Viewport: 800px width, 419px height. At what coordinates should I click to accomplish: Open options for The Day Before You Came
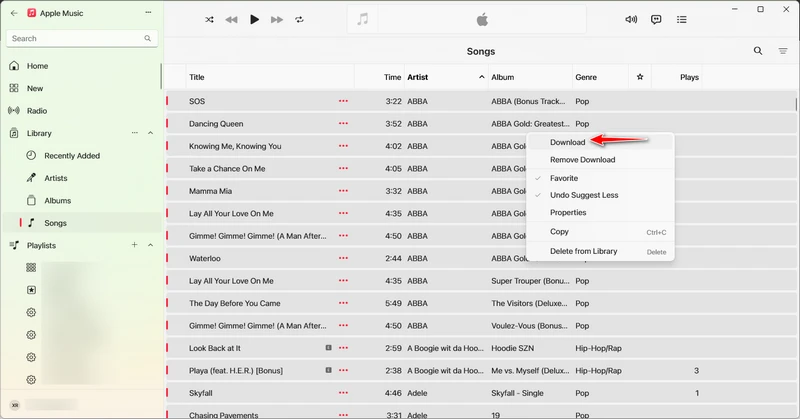[x=343, y=303]
